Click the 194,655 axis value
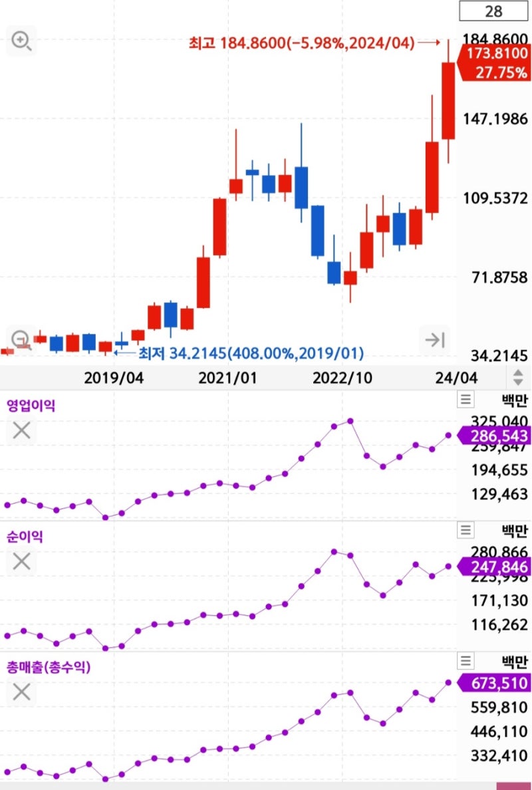Screen dimensions: 532x790 pyautogui.click(x=499, y=470)
